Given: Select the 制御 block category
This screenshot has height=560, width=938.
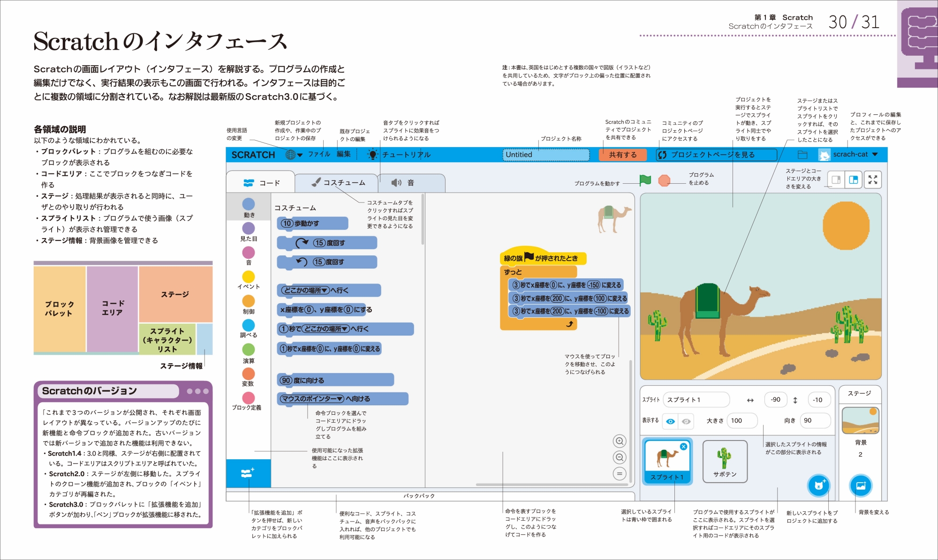Looking at the screenshot, I should coord(249,305).
